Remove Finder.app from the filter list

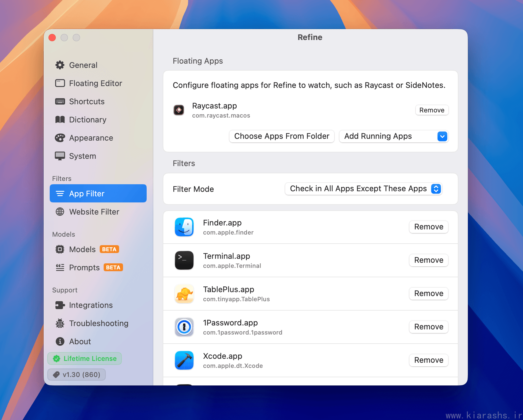coord(429,227)
